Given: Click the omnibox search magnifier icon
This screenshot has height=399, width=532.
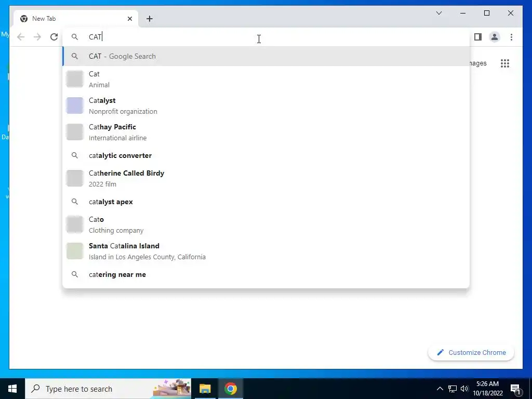Looking at the screenshot, I should tap(75, 37).
